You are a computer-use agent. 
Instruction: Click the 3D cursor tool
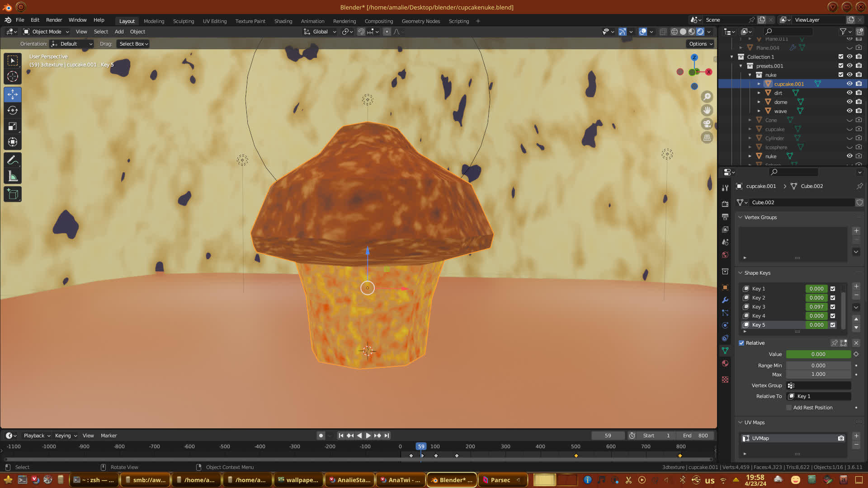pyautogui.click(x=13, y=76)
